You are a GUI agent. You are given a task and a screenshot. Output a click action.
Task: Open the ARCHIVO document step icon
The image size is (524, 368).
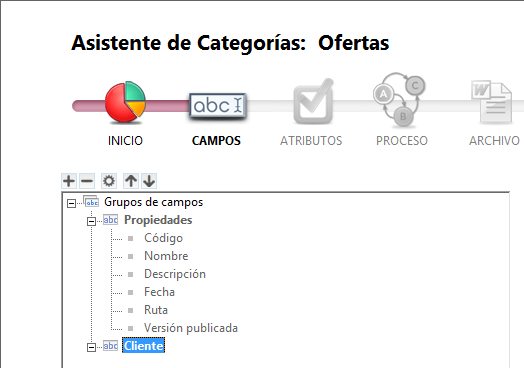[x=492, y=101]
